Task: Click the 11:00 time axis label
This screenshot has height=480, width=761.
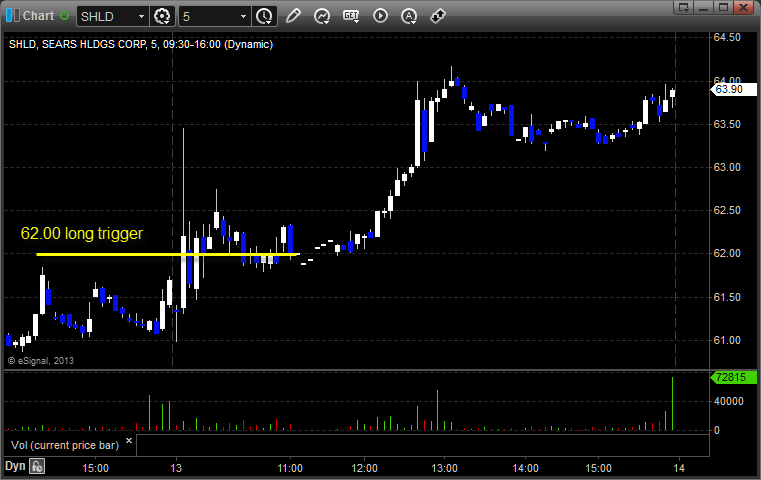Action: click(x=290, y=468)
